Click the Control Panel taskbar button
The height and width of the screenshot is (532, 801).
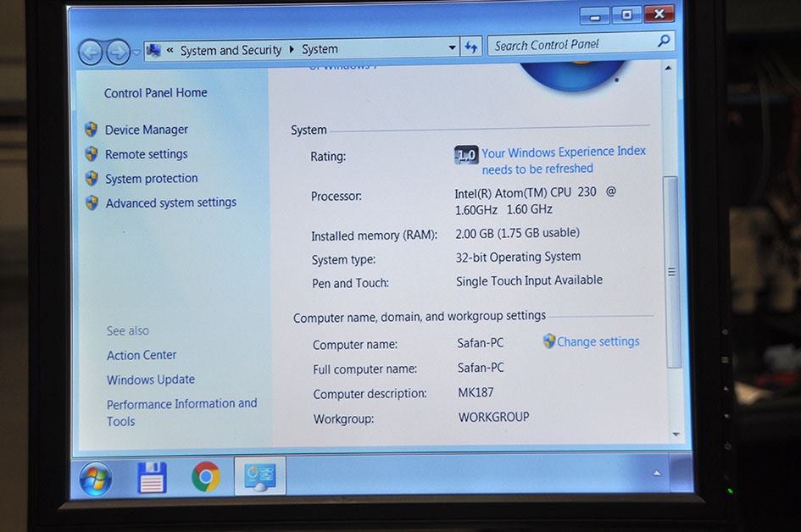click(x=260, y=476)
